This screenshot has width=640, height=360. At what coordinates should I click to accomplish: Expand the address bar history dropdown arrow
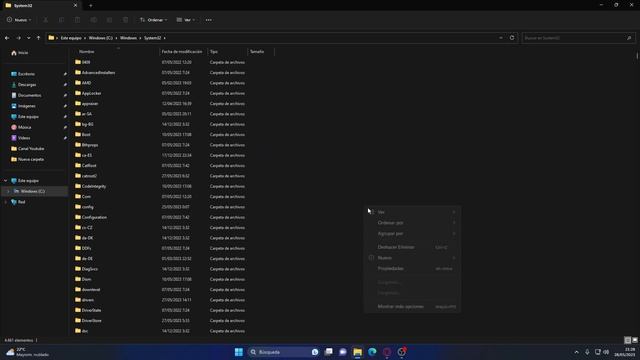501,38
